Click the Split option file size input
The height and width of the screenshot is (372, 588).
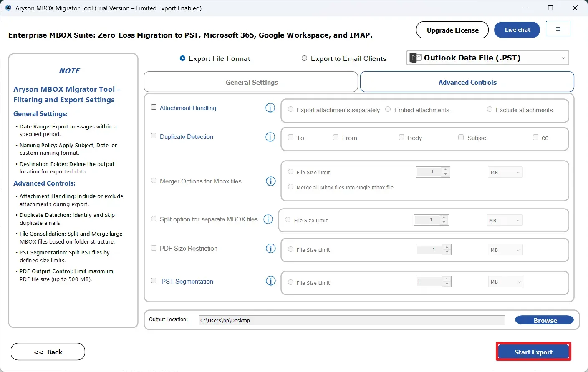[x=427, y=220]
